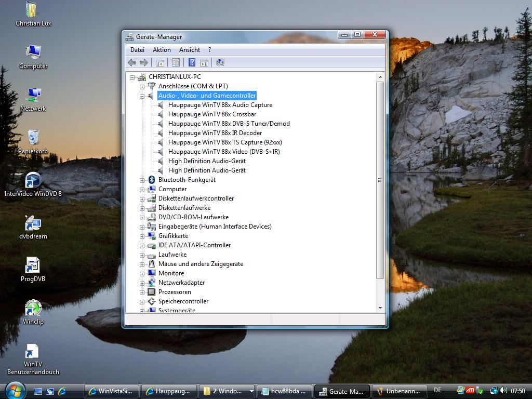Open the Ansicht menu
The width and height of the screenshot is (532, 399).
[190, 50]
